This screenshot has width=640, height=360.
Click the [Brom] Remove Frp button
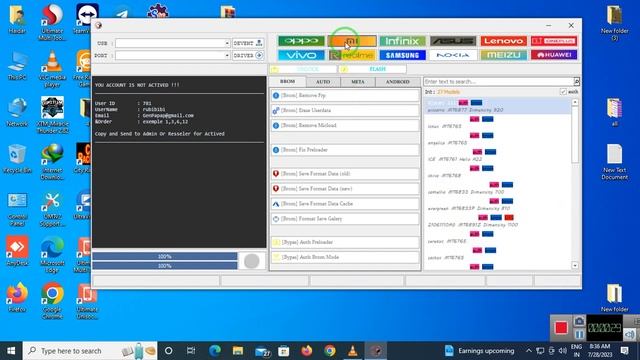click(x=345, y=96)
